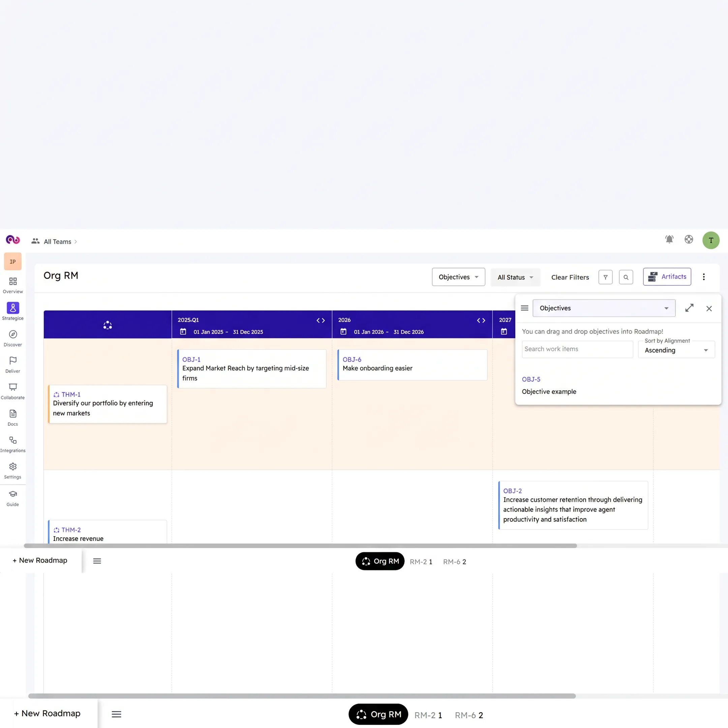The width and height of the screenshot is (728, 728).
Task: Open Strategice section in sidebar
Action: 13,312
